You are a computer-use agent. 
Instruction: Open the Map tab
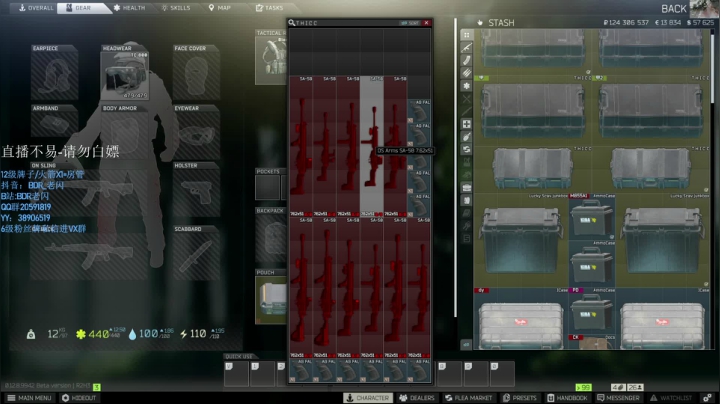tap(219, 8)
